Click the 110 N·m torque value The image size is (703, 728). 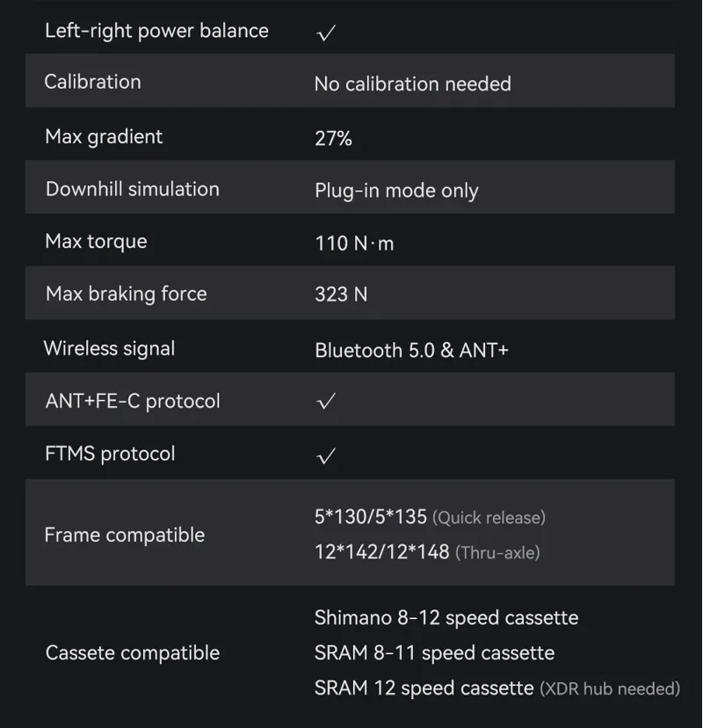pos(354,244)
